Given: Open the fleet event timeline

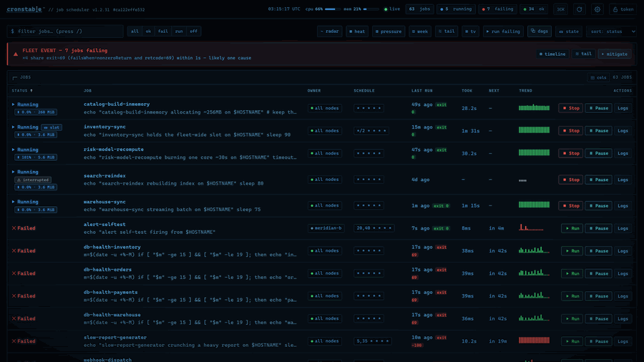Looking at the screenshot, I should click(552, 54).
